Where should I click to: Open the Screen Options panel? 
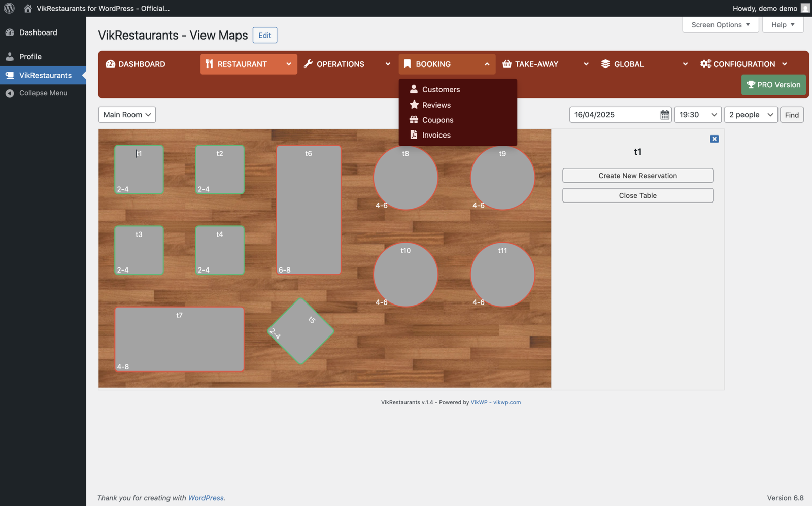pyautogui.click(x=721, y=25)
